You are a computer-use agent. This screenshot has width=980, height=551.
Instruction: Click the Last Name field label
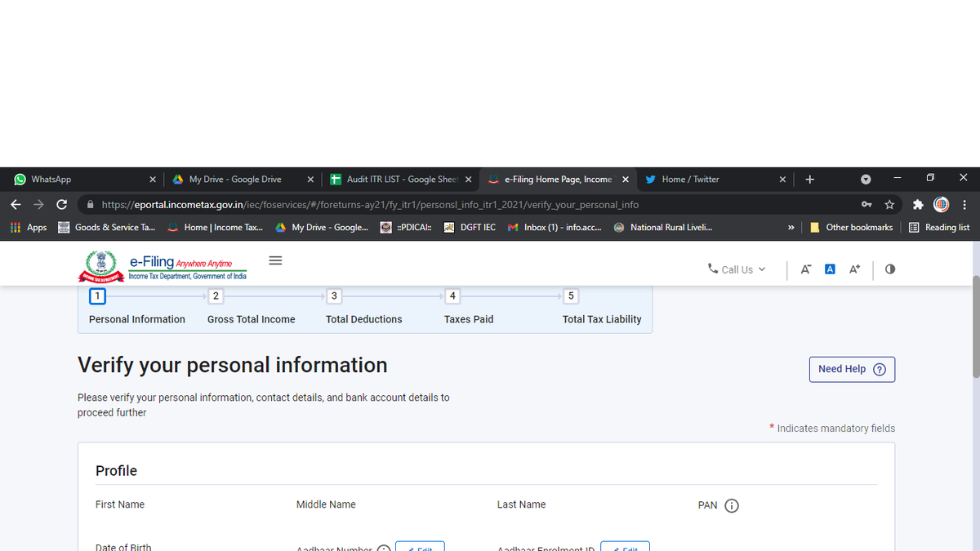click(521, 504)
